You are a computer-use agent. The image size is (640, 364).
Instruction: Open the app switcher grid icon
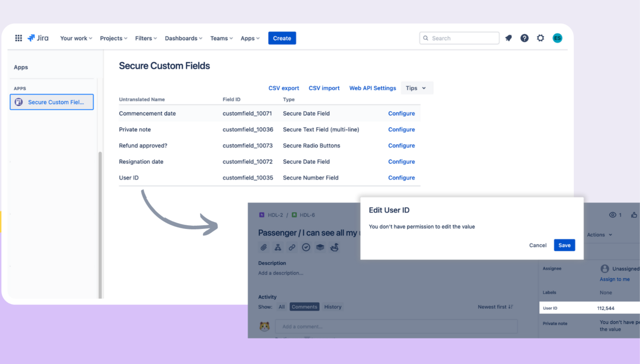(18, 38)
